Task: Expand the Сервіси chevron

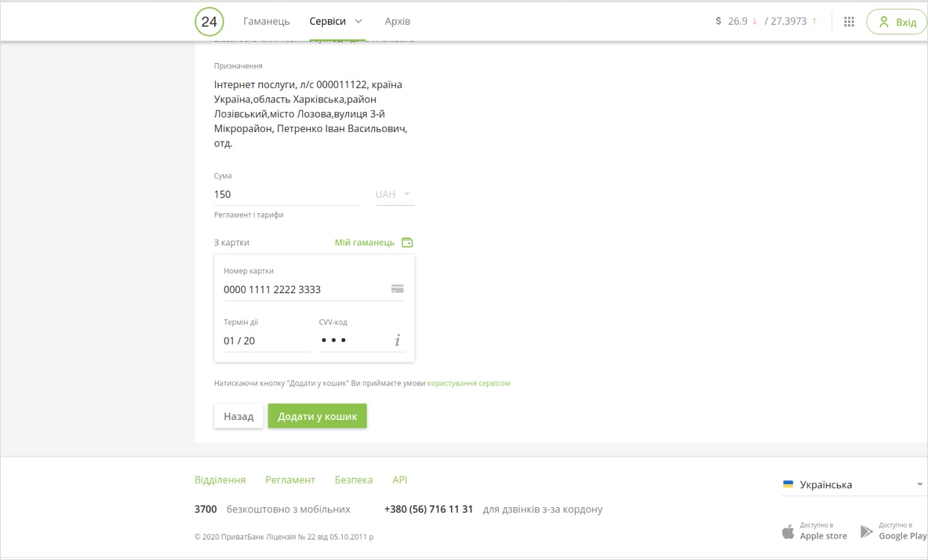Action: [359, 21]
